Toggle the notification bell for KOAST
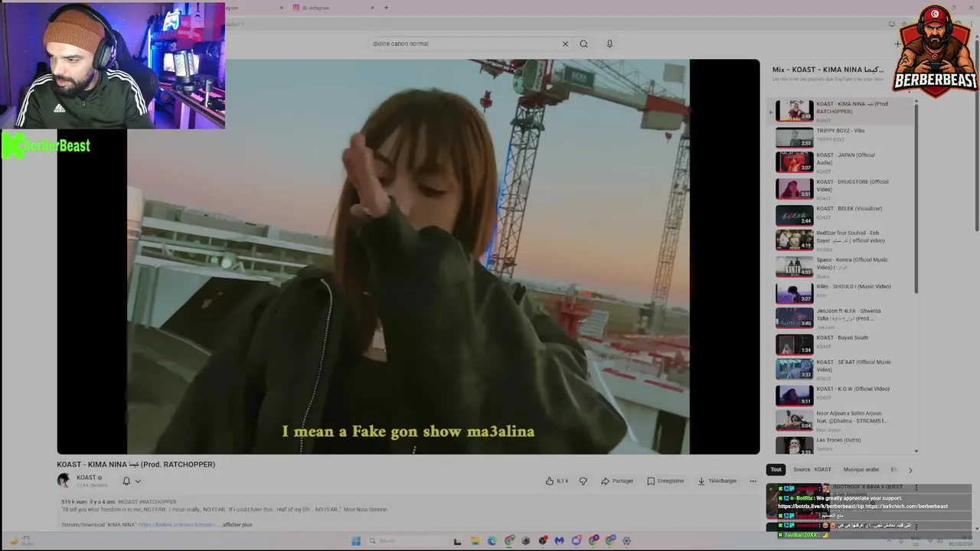Viewport: 980px width, 551px height. 126,481
